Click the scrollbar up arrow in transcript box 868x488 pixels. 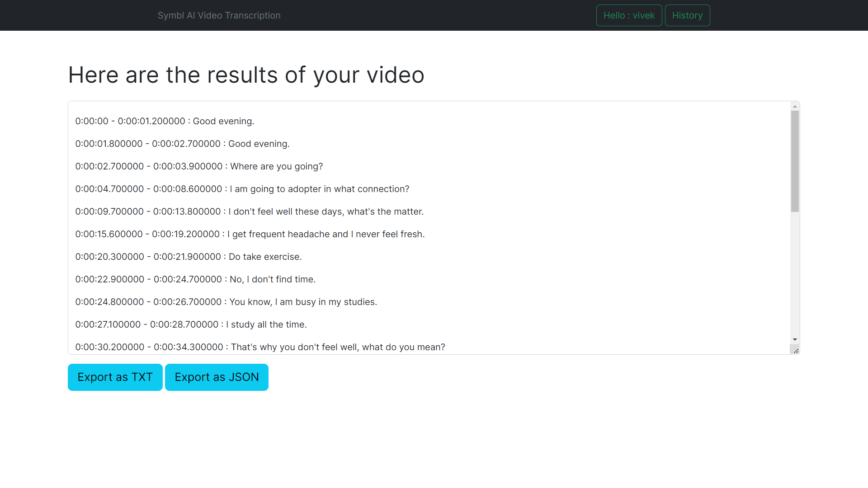click(x=795, y=107)
